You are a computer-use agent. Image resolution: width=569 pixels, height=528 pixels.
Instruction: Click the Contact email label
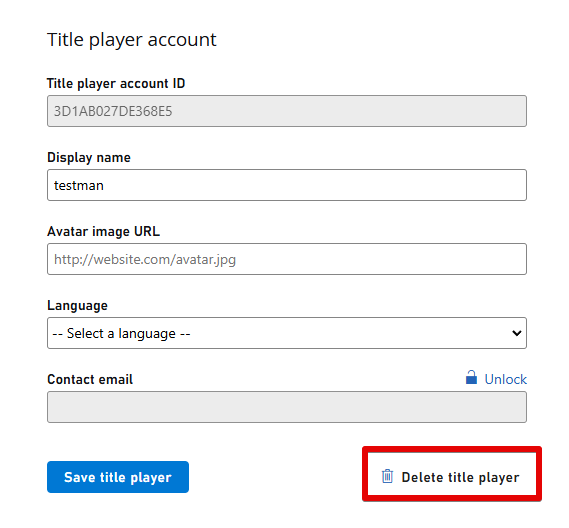(x=90, y=379)
